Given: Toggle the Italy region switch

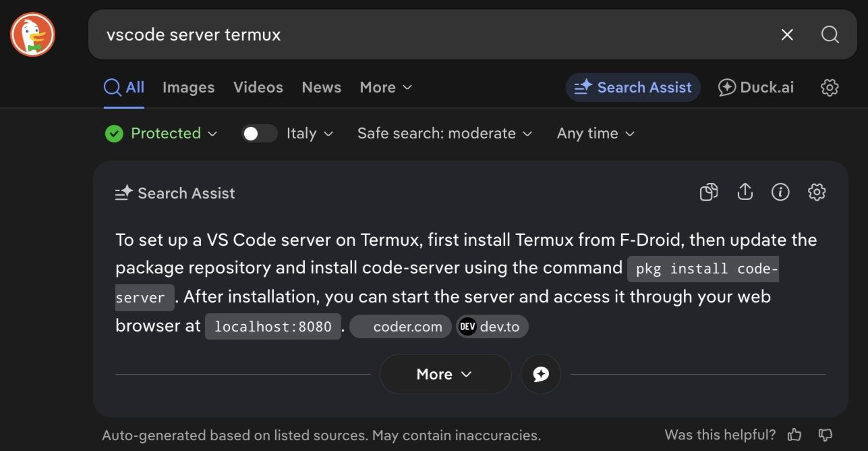Looking at the screenshot, I should (x=260, y=133).
